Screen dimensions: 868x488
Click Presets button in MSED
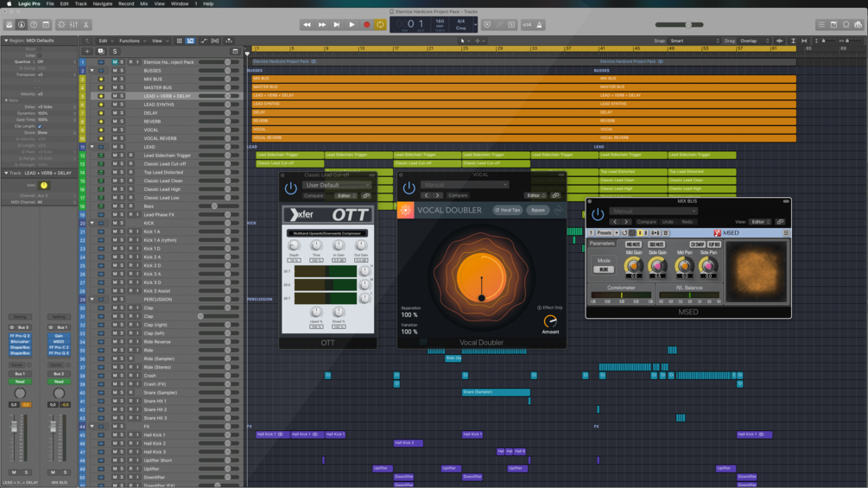pos(604,233)
